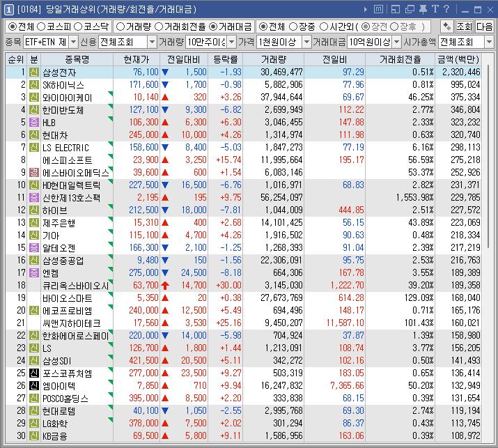498x448 pixels.
Task: Open the POSCO홀딩스 stock name
Action: click(65, 398)
